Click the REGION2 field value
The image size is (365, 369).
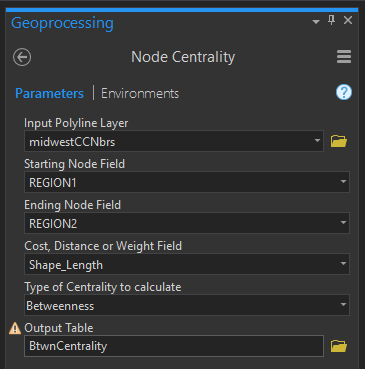(x=53, y=224)
